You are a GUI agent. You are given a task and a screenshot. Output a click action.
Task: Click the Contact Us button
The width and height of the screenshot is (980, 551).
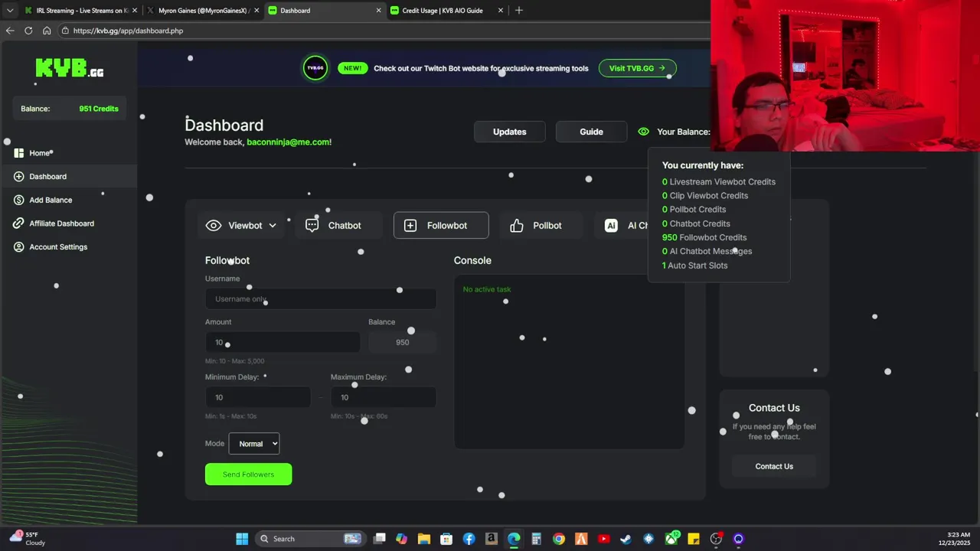[774, 466]
